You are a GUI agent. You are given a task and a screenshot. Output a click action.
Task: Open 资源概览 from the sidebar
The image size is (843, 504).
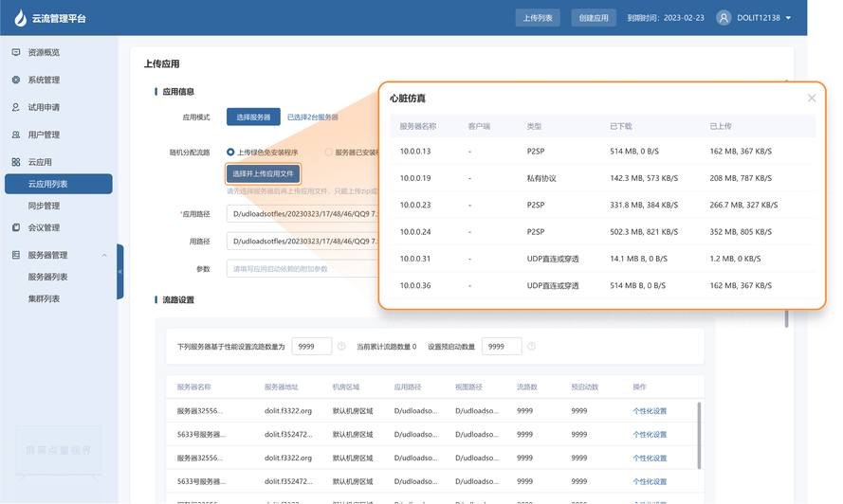point(44,52)
